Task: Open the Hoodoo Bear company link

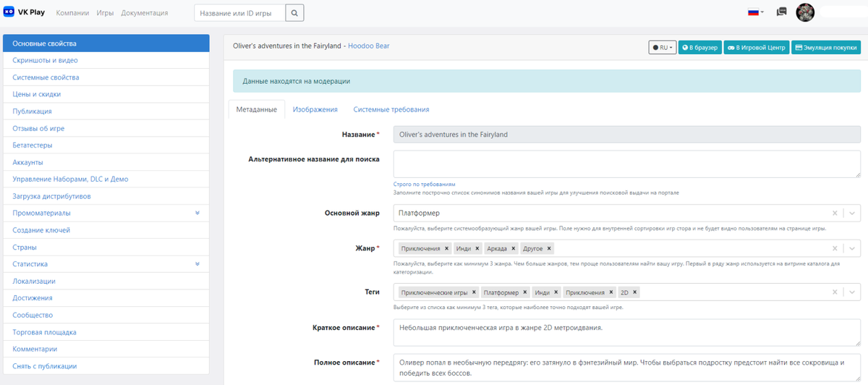Action: (369, 46)
